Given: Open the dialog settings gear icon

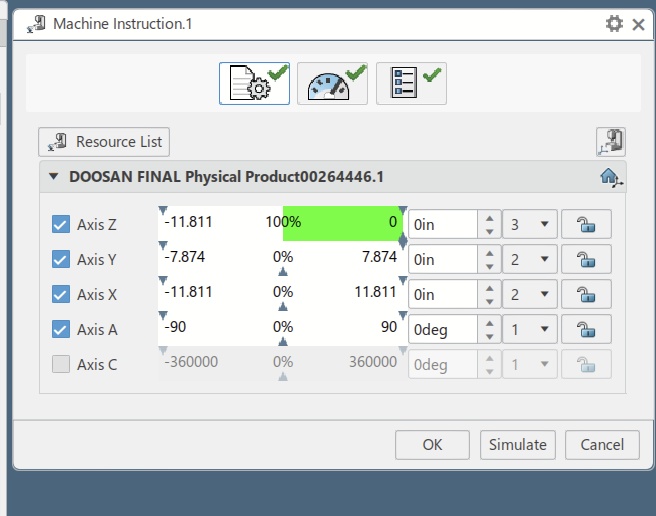Looking at the screenshot, I should (x=614, y=24).
